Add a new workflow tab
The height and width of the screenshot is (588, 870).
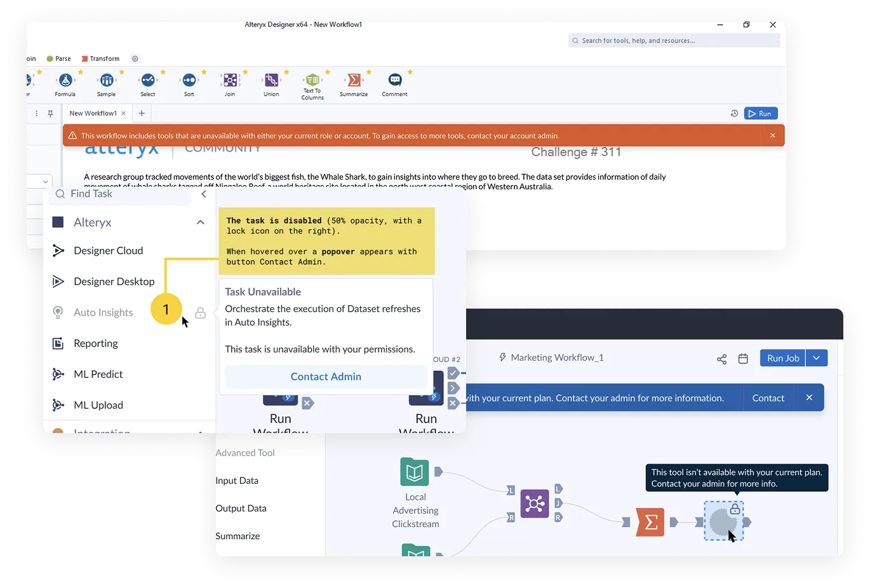coord(142,114)
